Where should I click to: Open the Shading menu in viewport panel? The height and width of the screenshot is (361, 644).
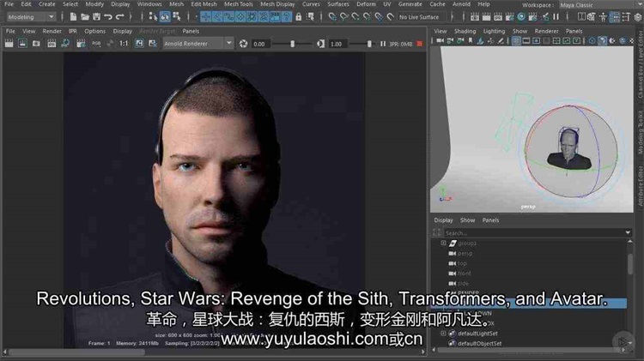pos(465,31)
